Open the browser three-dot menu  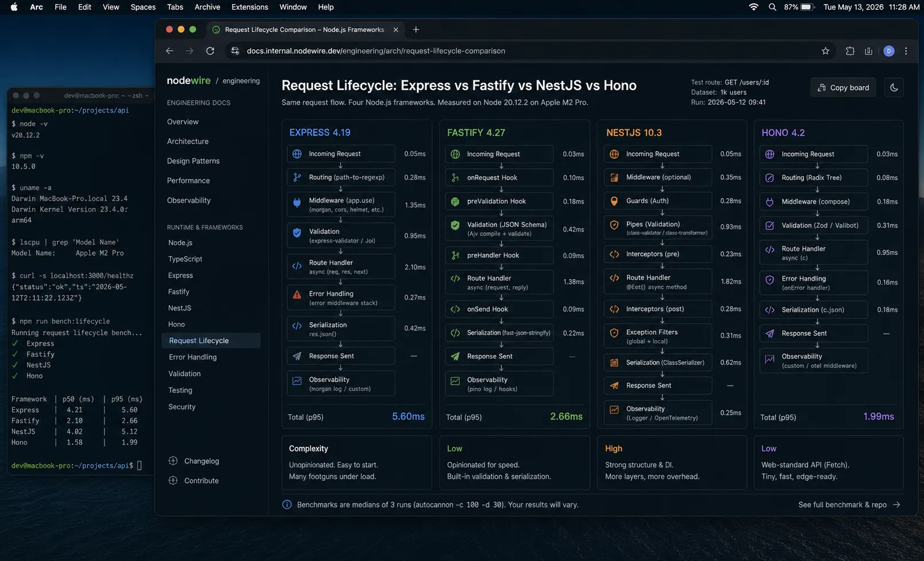click(x=906, y=51)
